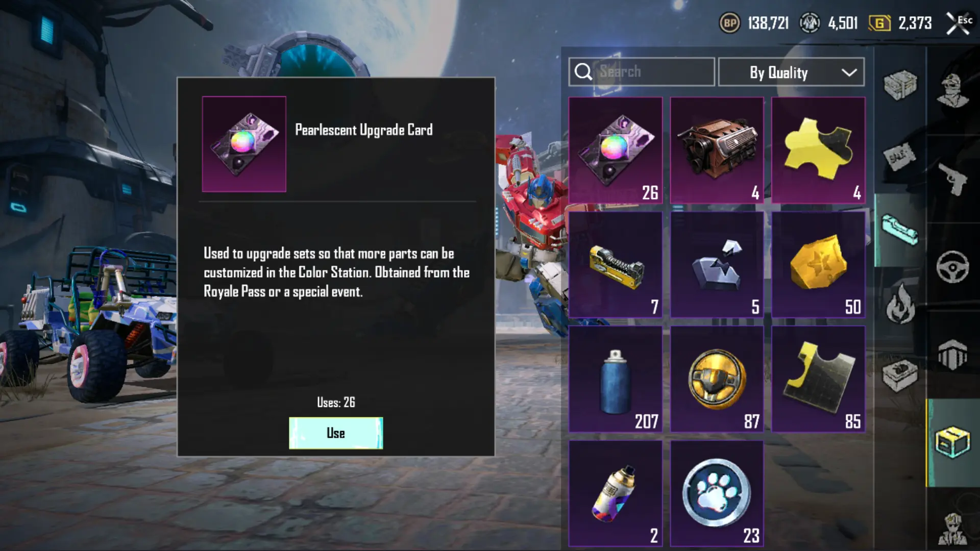Open the pistol weapons category tab
980x551 pixels.
(x=952, y=179)
